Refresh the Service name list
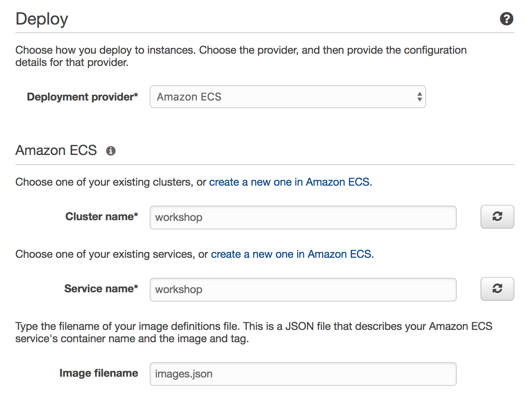 pyautogui.click(x=497, y=289)
